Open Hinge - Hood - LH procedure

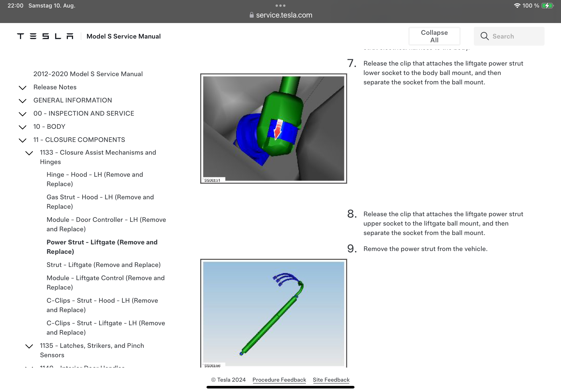click(95, 179)
